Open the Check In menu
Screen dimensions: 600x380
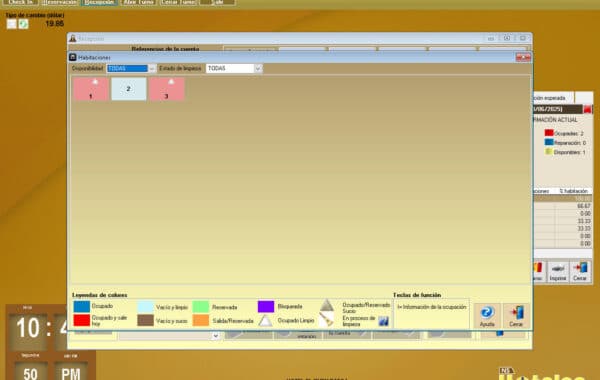pos(21,2)
